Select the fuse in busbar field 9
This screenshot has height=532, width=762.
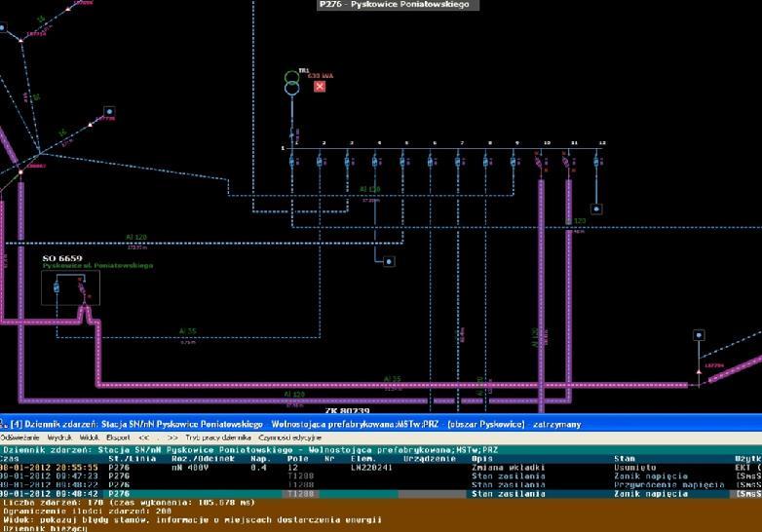coord(514,160)
